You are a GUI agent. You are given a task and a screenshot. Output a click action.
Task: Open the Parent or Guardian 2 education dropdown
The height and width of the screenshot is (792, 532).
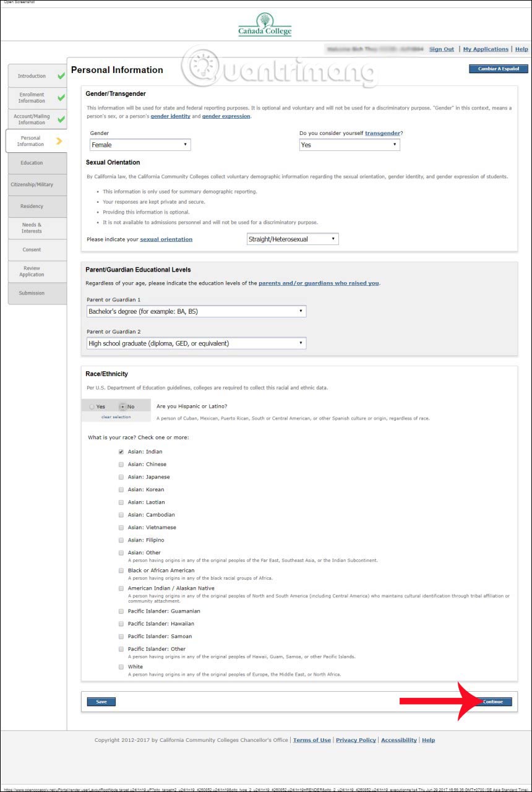click(195, 343)
